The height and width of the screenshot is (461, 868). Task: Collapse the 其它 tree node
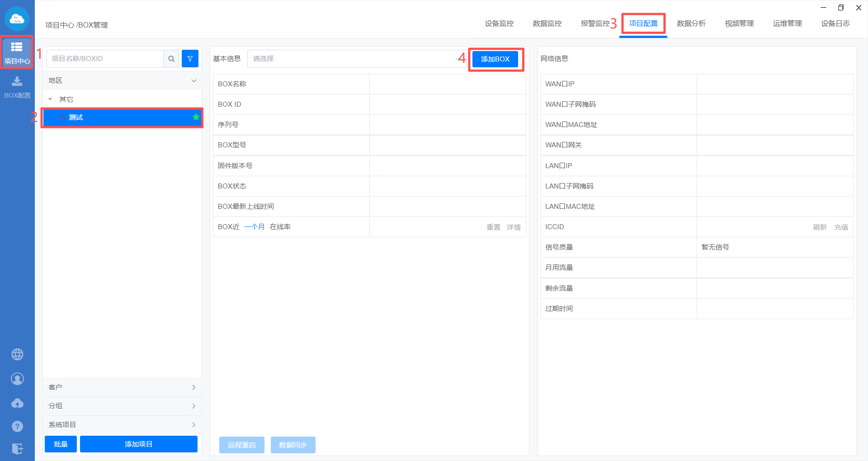[x=50, y=99]
